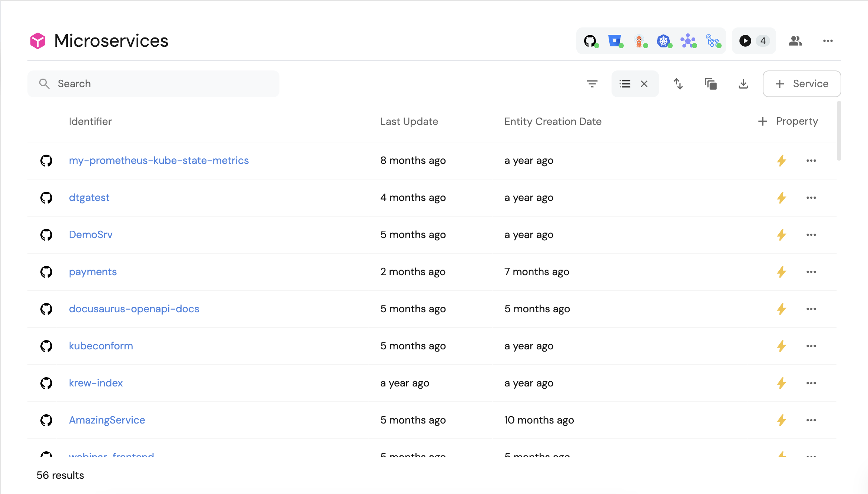Toggle the group-by list view button

click(625, 84)
